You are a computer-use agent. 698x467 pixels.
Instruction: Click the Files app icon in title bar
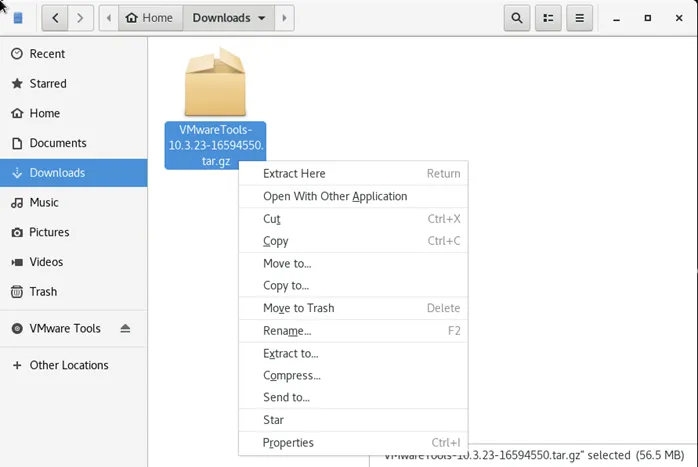(18, 18)
